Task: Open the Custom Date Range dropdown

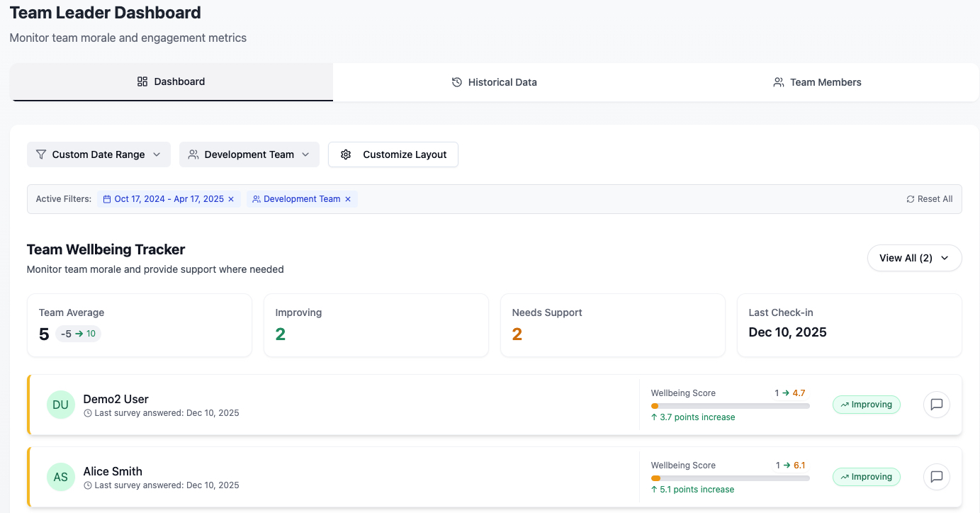Action: (98, 154)
